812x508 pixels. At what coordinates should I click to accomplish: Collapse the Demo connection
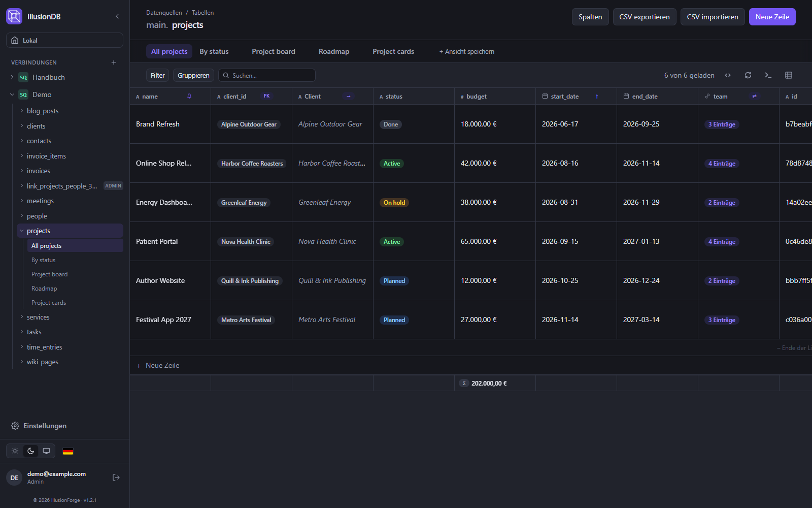coord(12,94)
